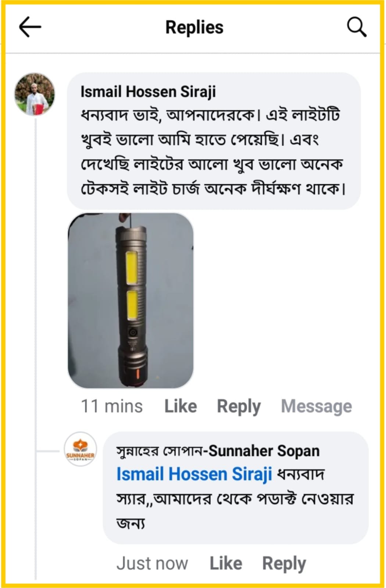386x588 pixels.
Task: Click the Replies header title
Action: (194, 28)
